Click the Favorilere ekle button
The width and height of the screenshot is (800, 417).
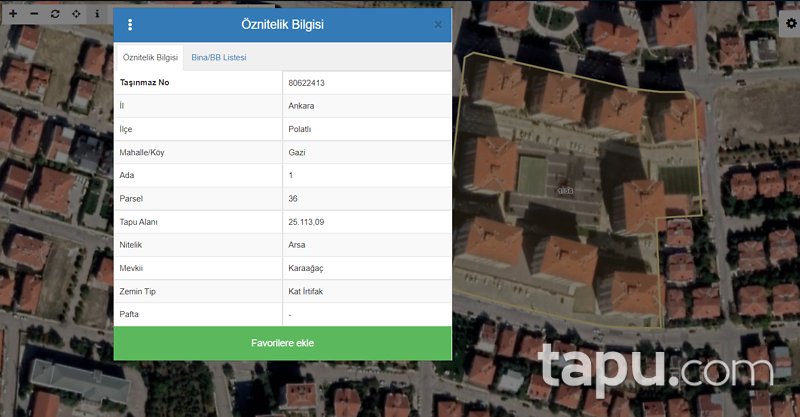(x=282, y=343)
